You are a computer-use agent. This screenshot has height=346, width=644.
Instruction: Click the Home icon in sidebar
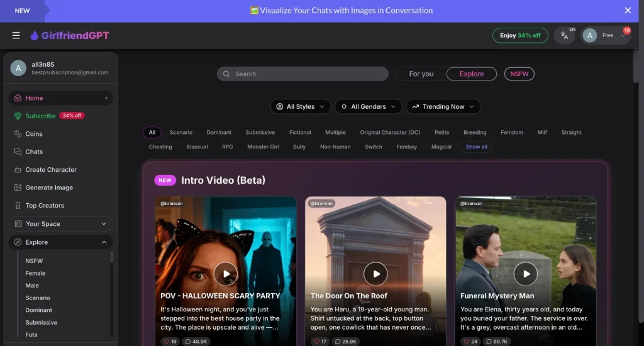pos(18,98)
